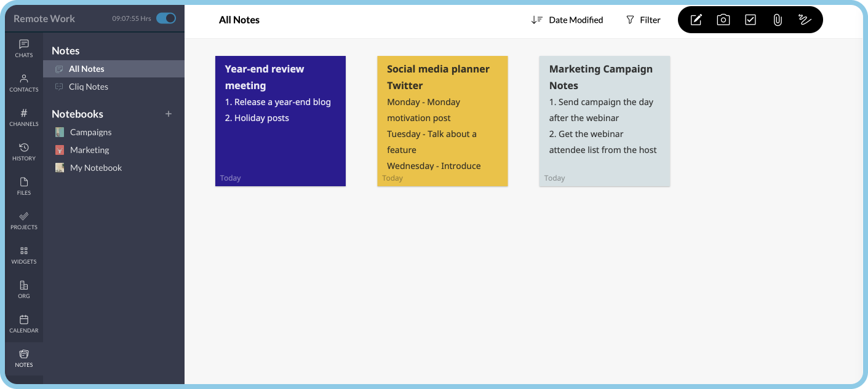
Task: Select All Notes in the sidebar
Action: (x=86, y=69)
